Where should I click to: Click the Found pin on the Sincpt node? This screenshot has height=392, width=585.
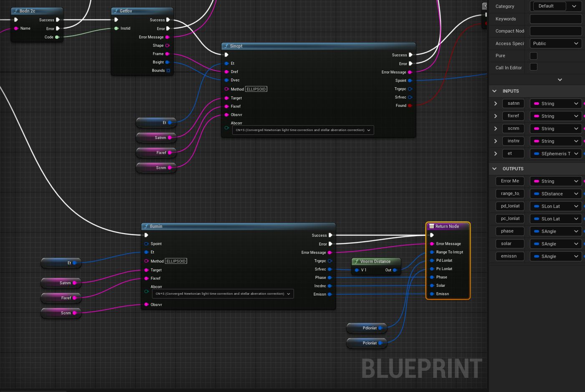point(410,106)
